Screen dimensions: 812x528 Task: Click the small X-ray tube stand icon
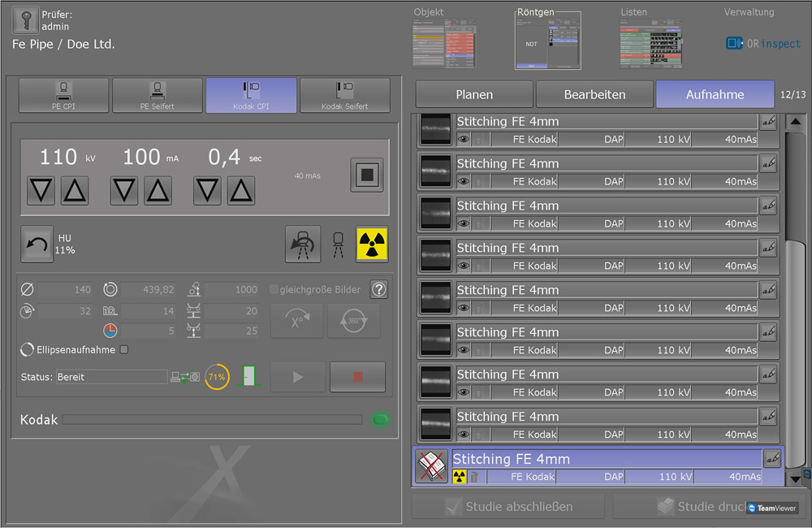(x=338, y=245)
